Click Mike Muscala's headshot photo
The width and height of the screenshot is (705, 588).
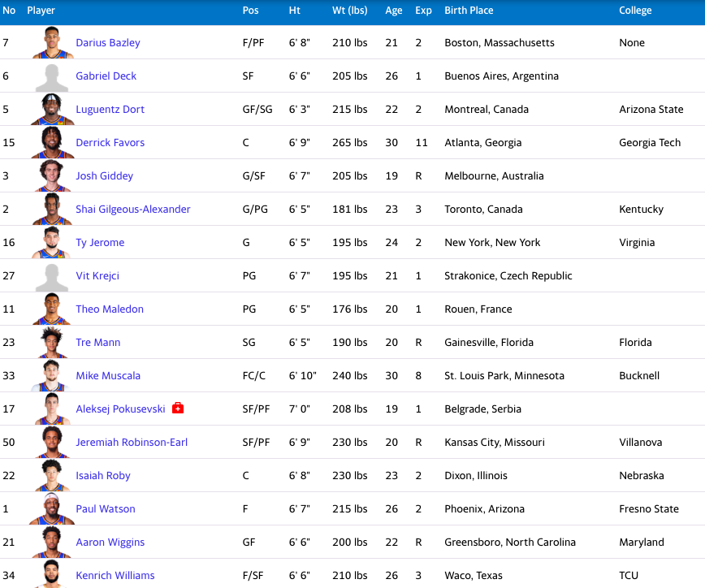[x=52, y=375]
